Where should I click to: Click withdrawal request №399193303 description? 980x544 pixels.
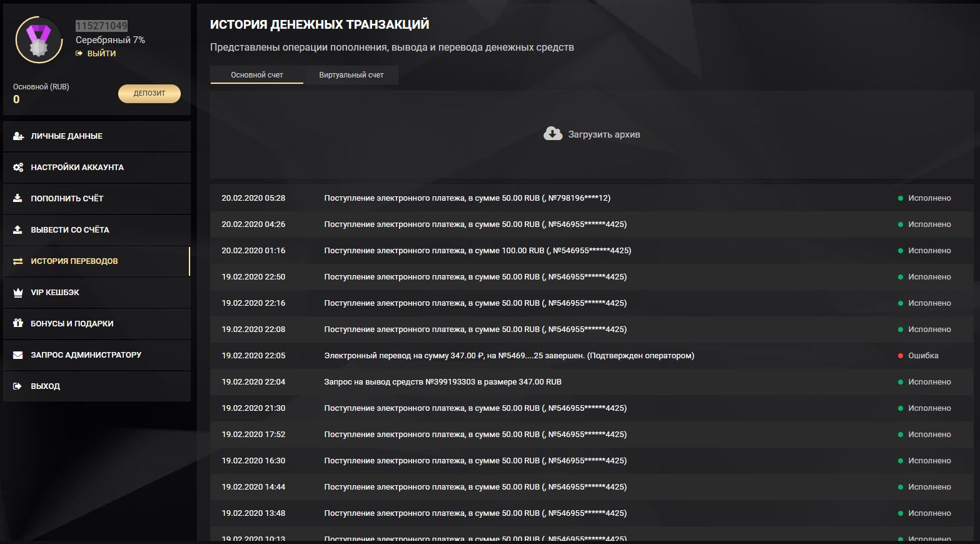443,382
